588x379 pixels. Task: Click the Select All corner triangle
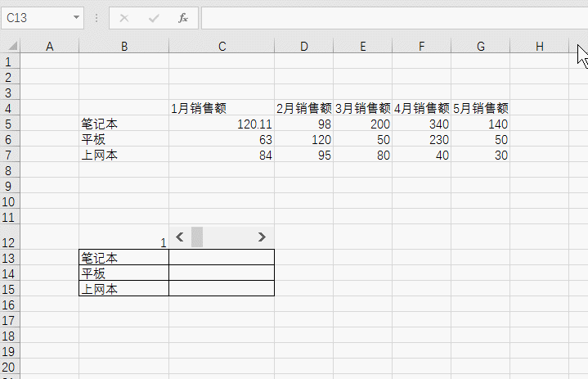pos(12,46)
